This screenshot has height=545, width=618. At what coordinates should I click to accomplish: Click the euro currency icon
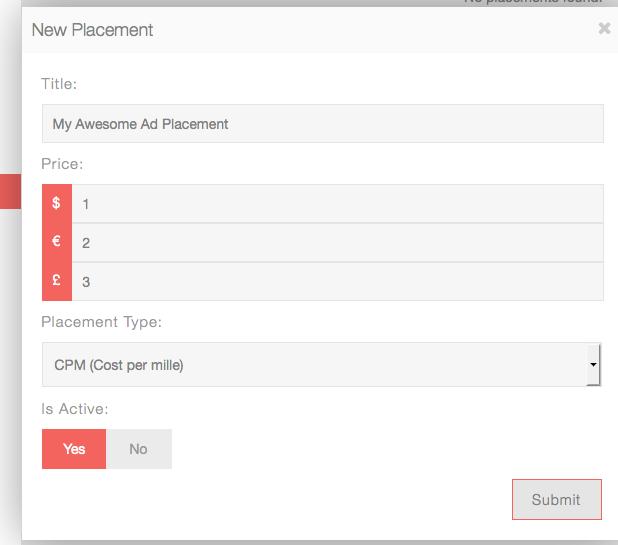56,242
